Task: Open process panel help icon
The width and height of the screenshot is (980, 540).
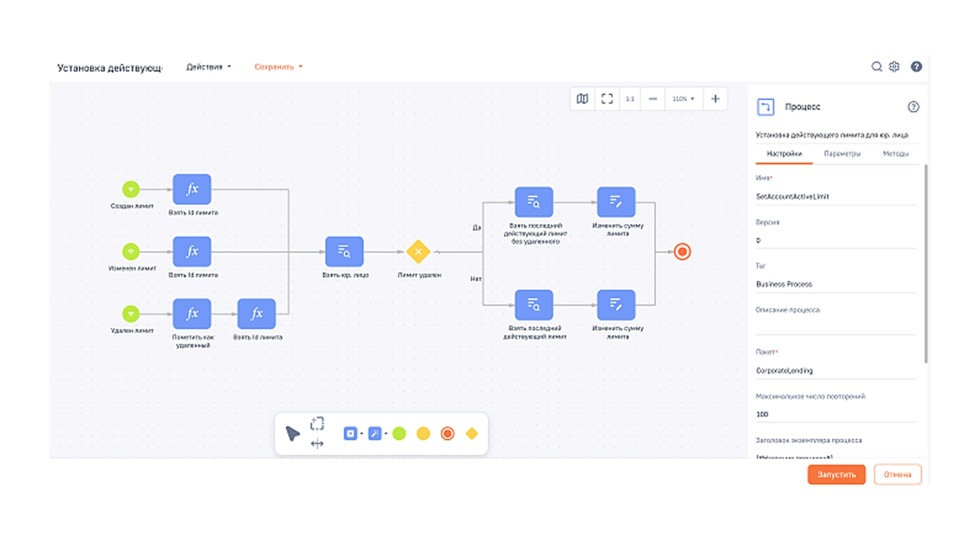Action: 913,107
